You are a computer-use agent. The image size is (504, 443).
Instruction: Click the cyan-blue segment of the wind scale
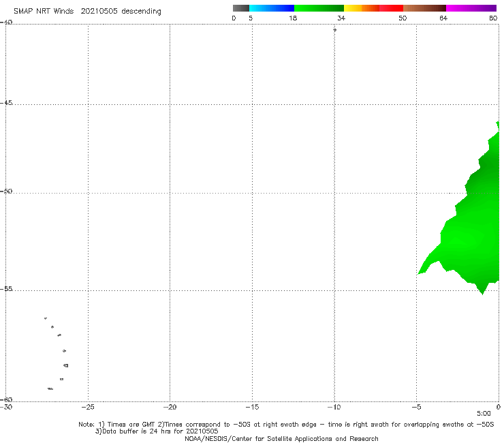click(272, 8)
